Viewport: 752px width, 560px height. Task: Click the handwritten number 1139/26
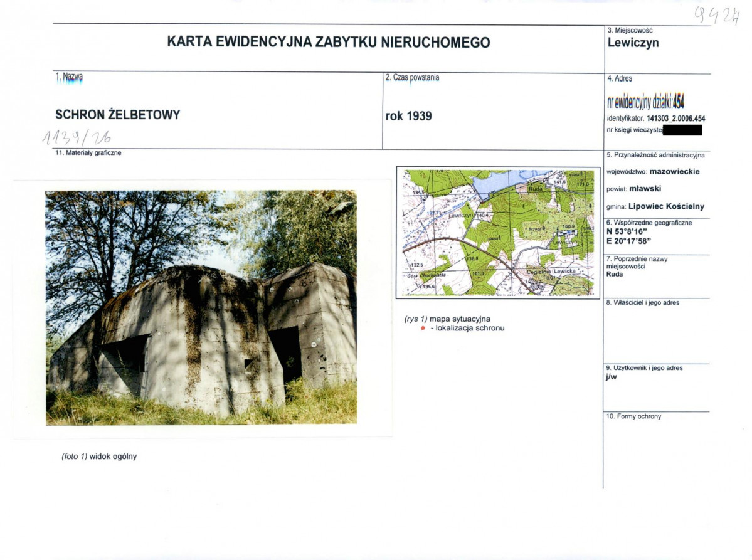[x=77, y=138]
